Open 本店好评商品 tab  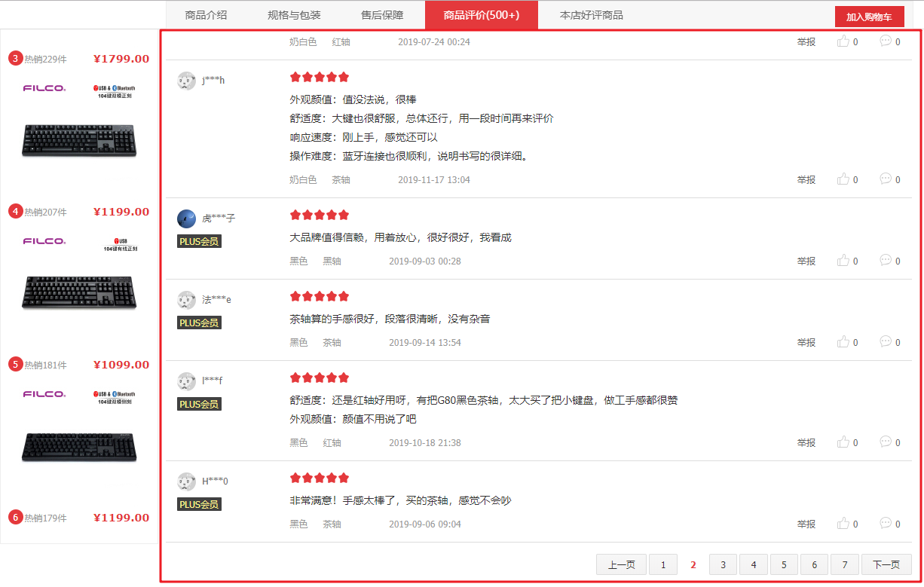tap(592, 15)
